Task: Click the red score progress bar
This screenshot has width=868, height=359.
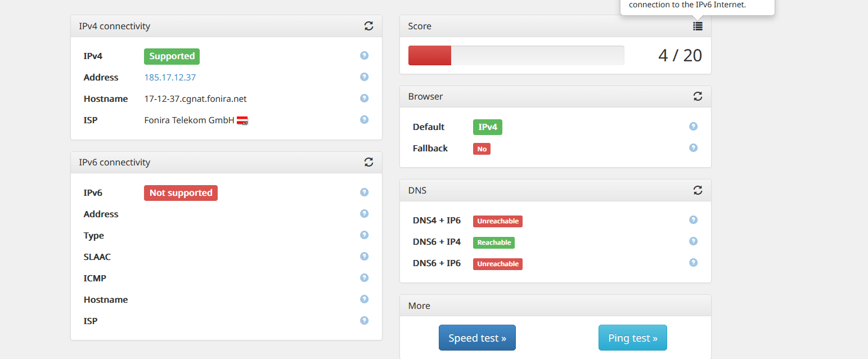Action: pyautogui.click(x=430, y=56)
